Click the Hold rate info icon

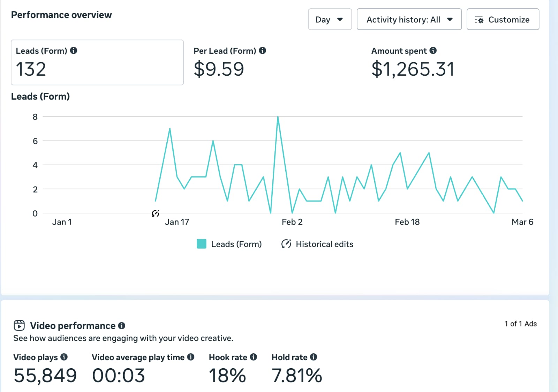point(314,357)
